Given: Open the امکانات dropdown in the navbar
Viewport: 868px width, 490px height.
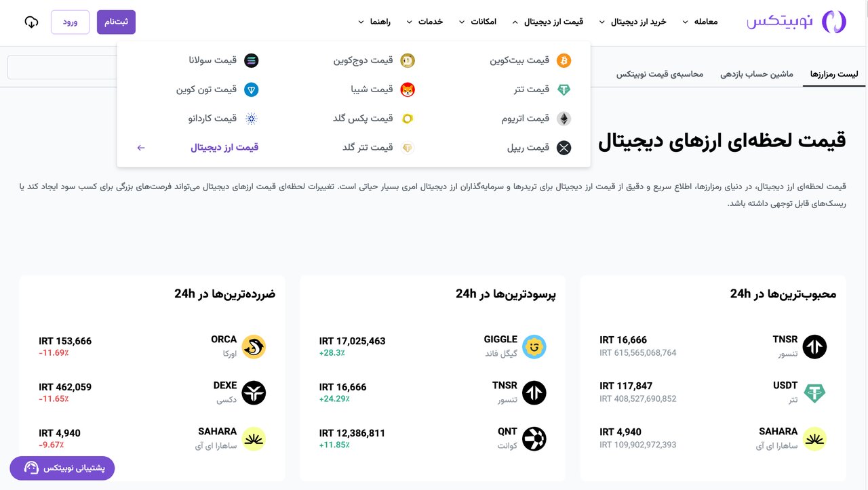Looking at the screenshot, I should pyautogui.click(x=479, y=22).
